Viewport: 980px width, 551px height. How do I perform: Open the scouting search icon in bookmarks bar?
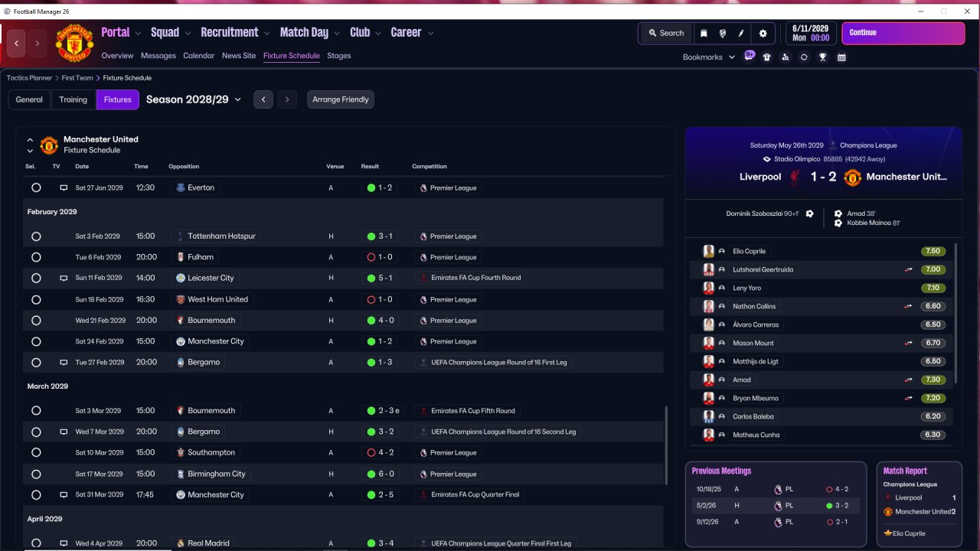tap(786, 57)
